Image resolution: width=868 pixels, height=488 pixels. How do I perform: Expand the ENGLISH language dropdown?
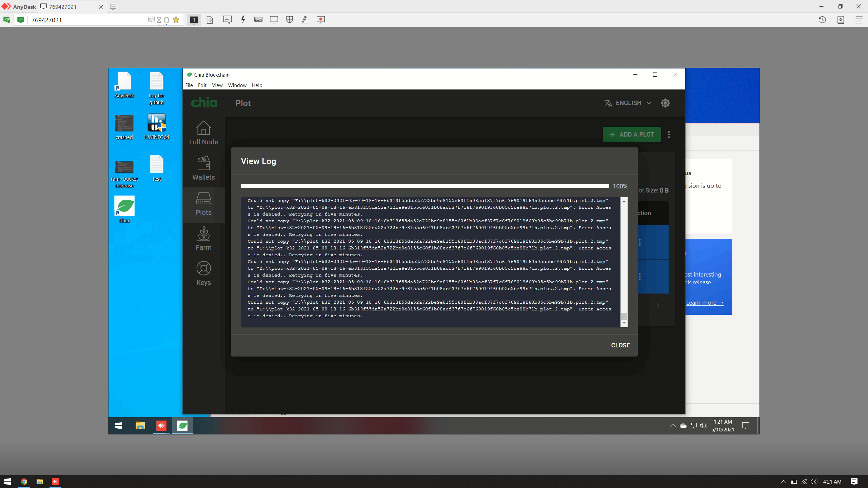pos(628,103)
